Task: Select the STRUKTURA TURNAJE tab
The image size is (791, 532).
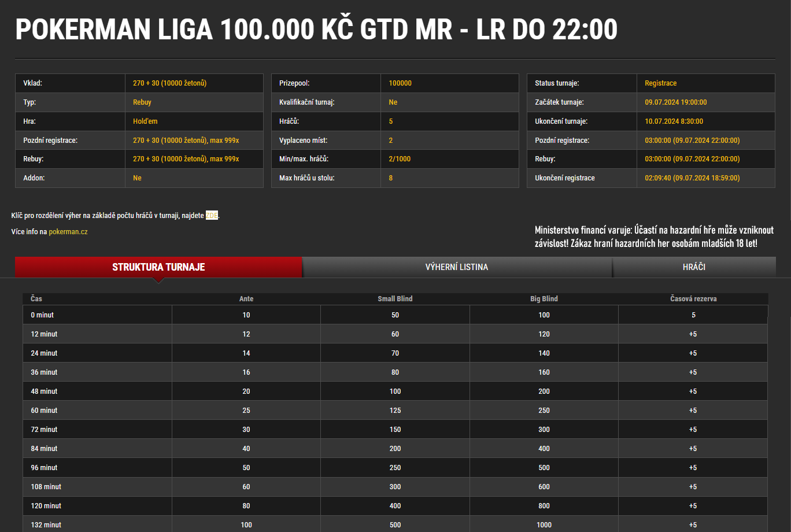Action: [158, 267]
